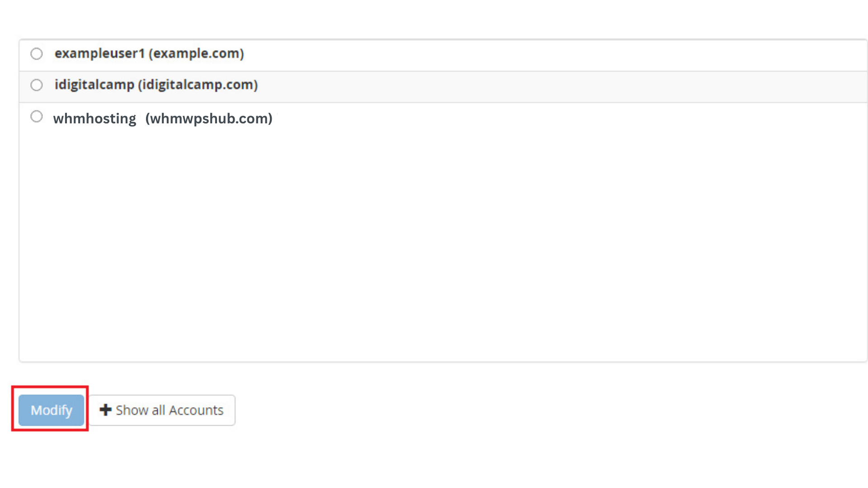Select the exampleuser1 radio button
Viewport: 868px width, 488px height.
pos(37,54)
